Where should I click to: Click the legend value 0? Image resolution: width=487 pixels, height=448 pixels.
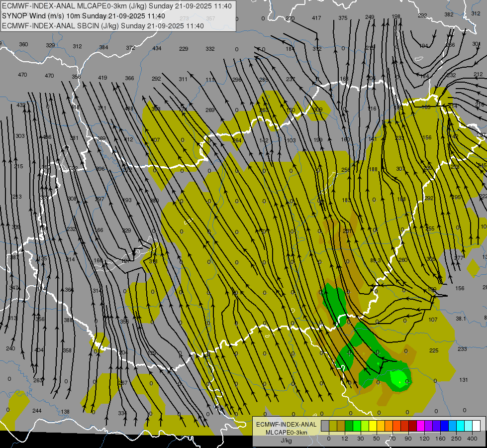coord(329,439)
